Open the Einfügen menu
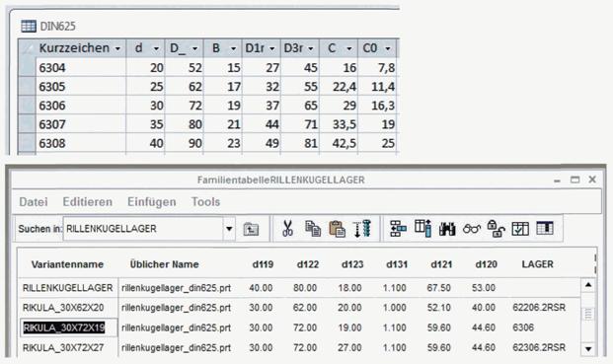The width and height of the screenshot is (613, 364). point(152,202)
